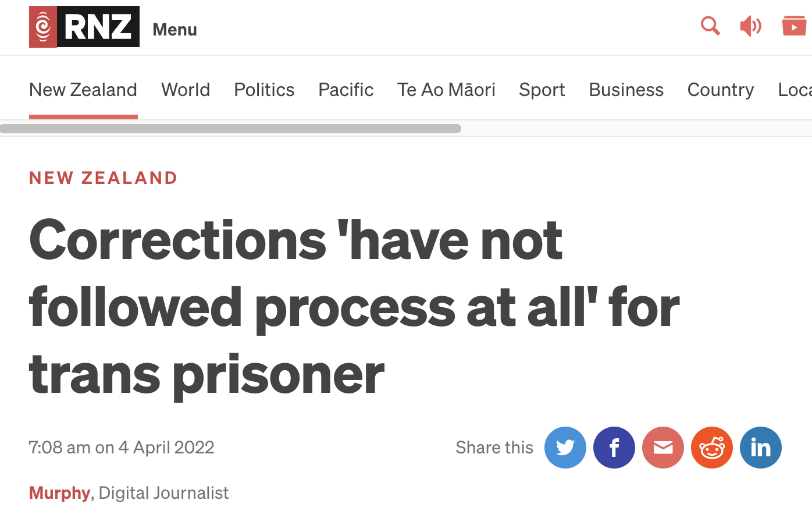The width and height of the screenshot is (812, 518).
Task: Click the New Zealand navigation tab
Action: click(x=83, y=90)
